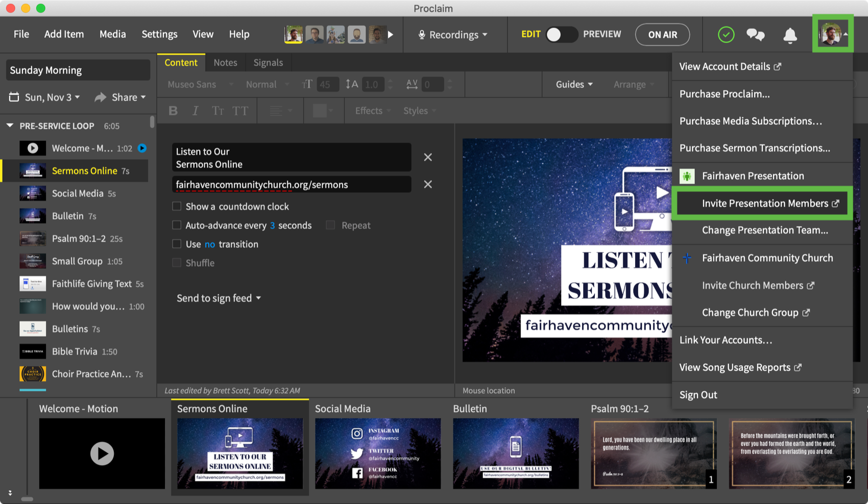Screen dimensions: 868x504
Task: Open the Send to sign feed dropdown
Action: point(219,298)
